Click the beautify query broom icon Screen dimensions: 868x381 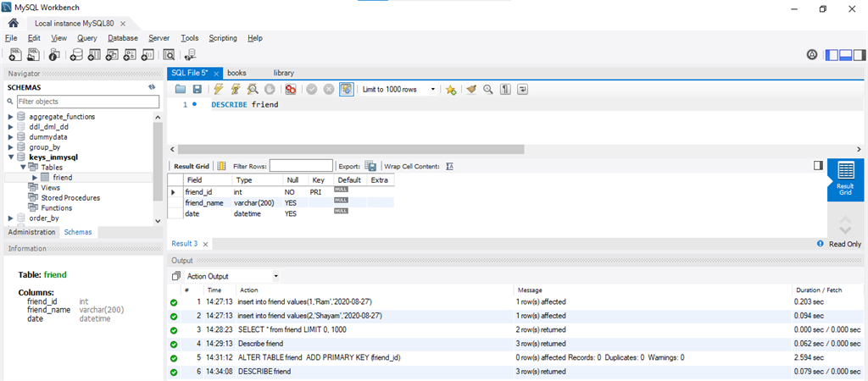tap(471, 89)
